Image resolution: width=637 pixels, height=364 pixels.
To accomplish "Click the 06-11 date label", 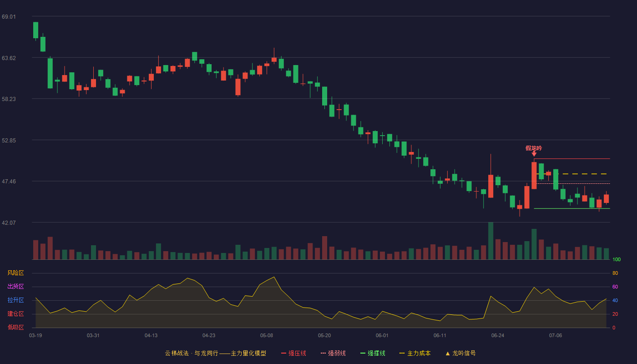I will tap(440, 335).
